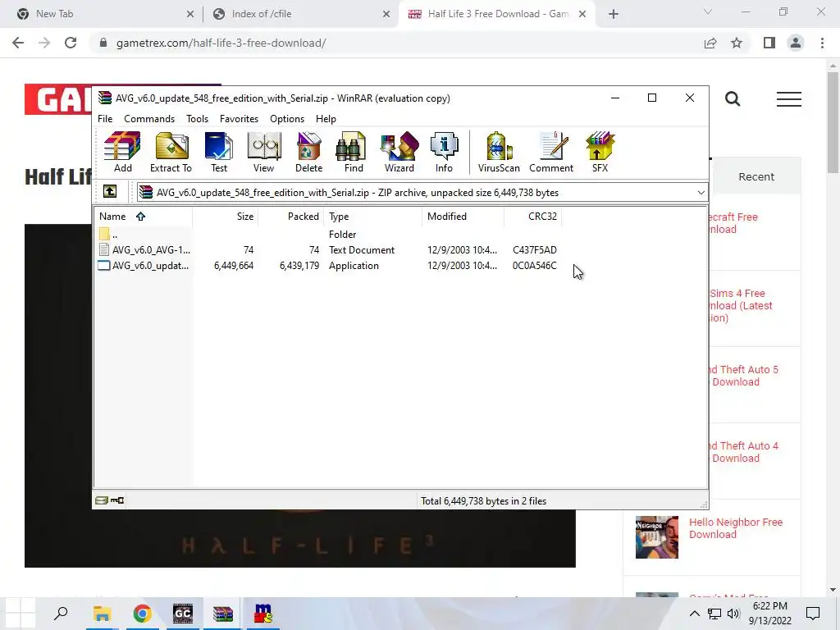The image size is (840, 630).
Task: Open Chrome three-dot menu
Action: coord(822,43)
